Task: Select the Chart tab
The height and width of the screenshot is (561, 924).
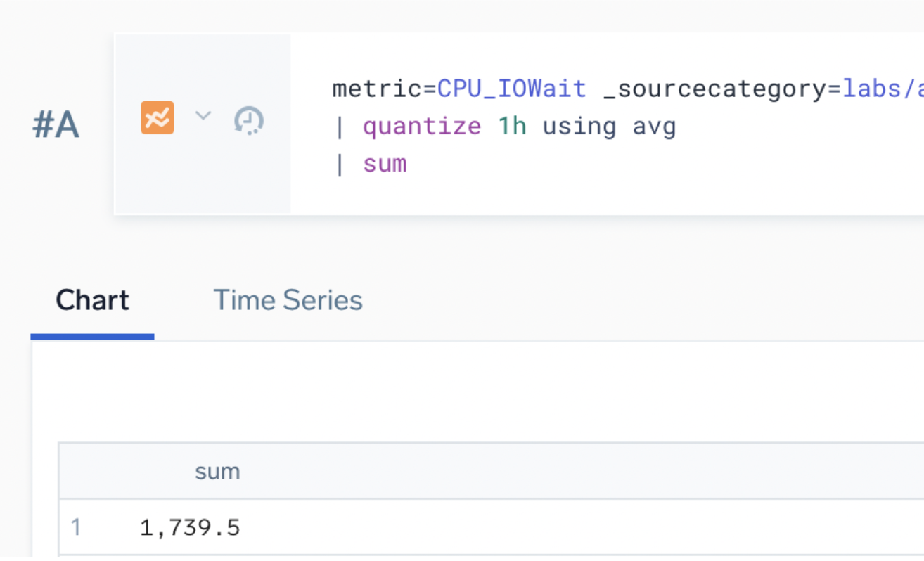Action: 92,299
